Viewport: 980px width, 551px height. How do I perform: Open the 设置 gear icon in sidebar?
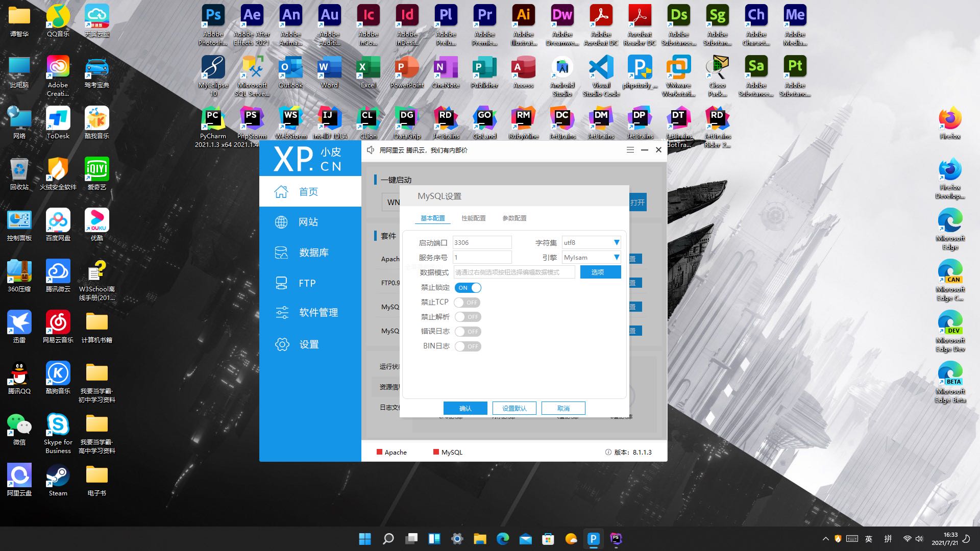pyautogui.click(x=282, y=344)
